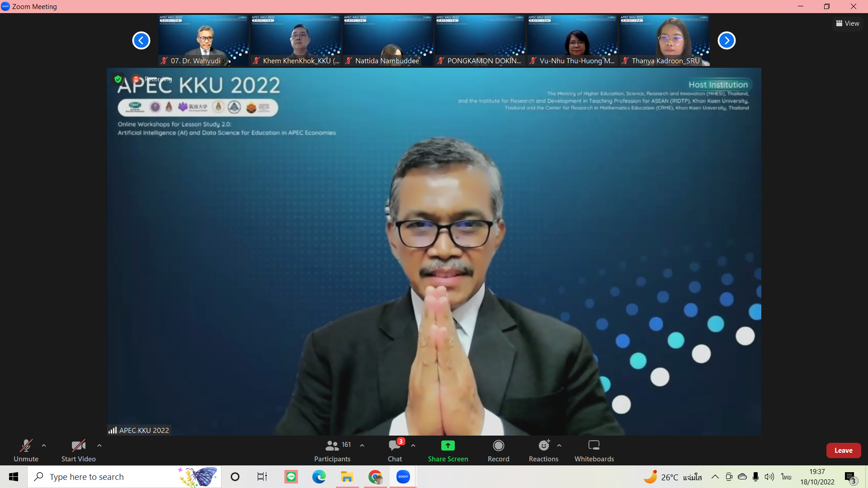Image resolution: width=868 pixels, height=488 pixels.
Task: Expand the arrow next to Participants count
Action: coord(362,446)
